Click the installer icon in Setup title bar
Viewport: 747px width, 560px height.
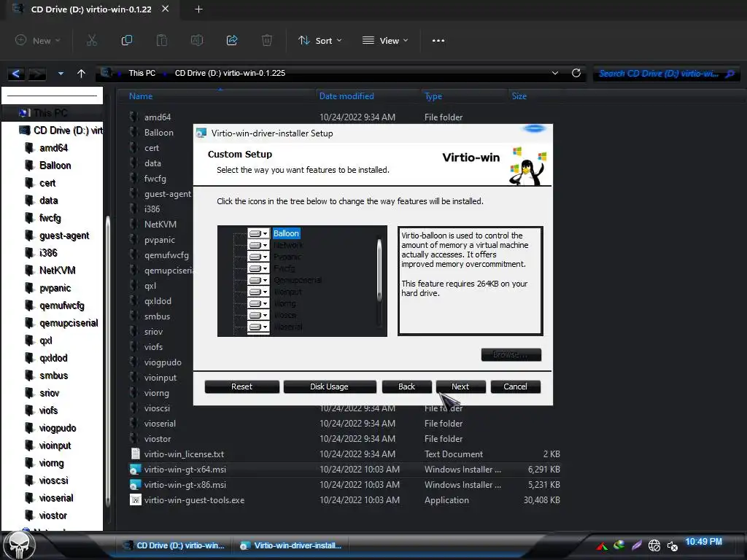[x=201, y=133]
